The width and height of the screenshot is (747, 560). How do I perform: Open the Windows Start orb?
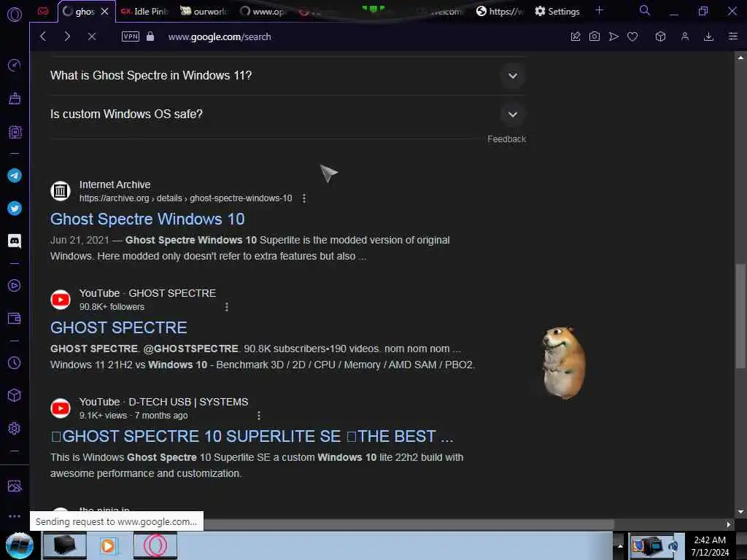click(x=20, y=545)
